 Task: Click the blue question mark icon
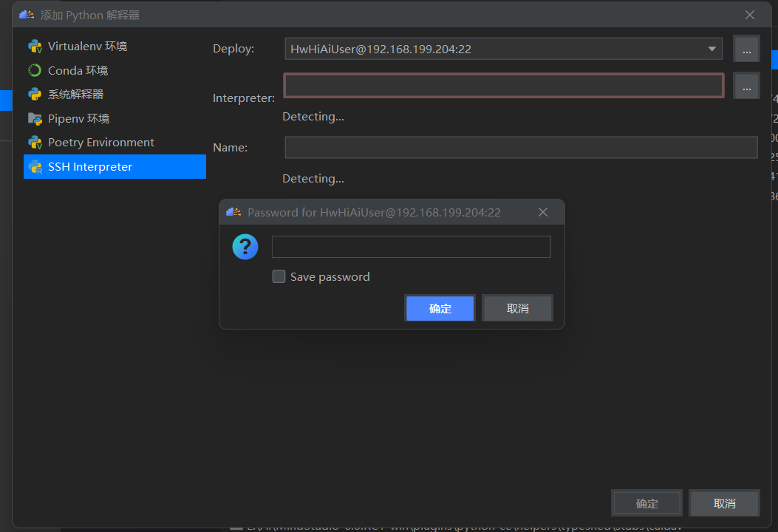pyautogui.click(x=245, y=247)
